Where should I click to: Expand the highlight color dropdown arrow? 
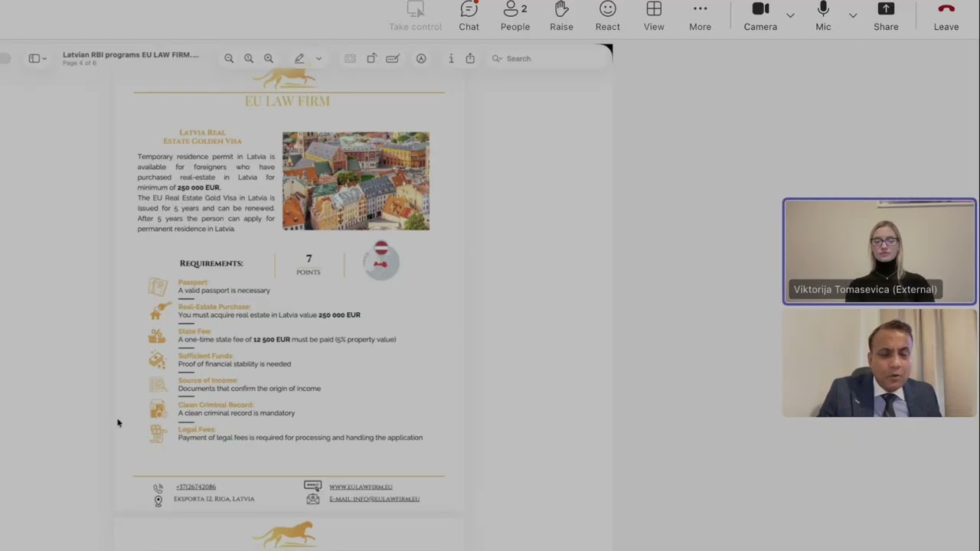tap(318, 59)
